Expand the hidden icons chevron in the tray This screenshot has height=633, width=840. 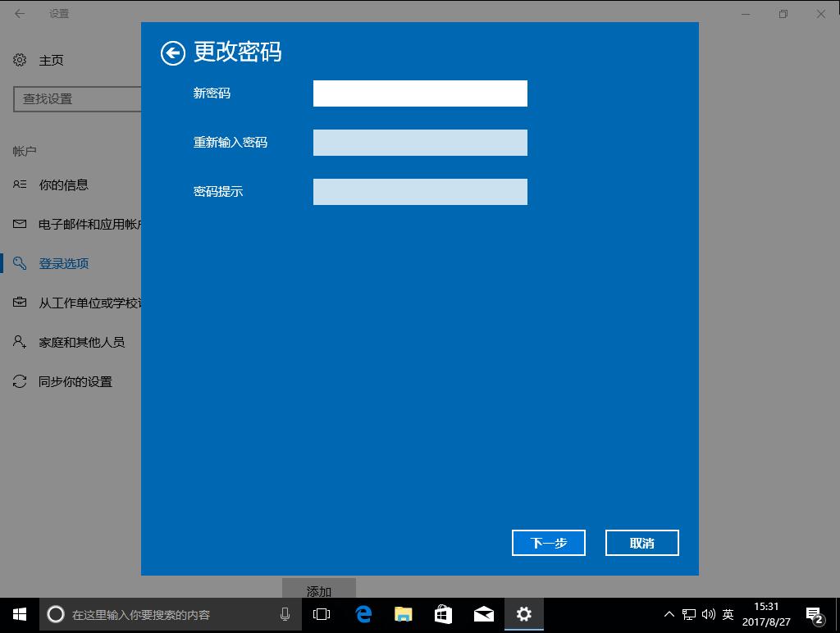(x=669, y=613)
